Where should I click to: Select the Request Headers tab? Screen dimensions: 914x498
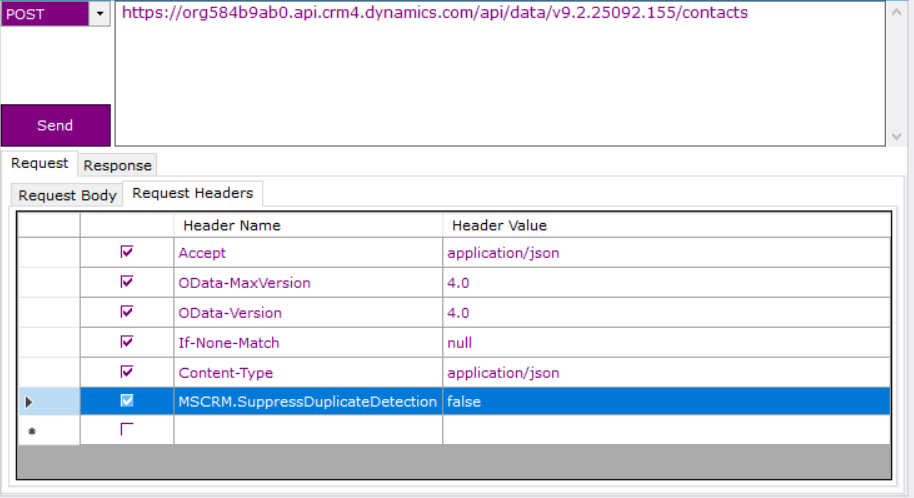(192, 193)
